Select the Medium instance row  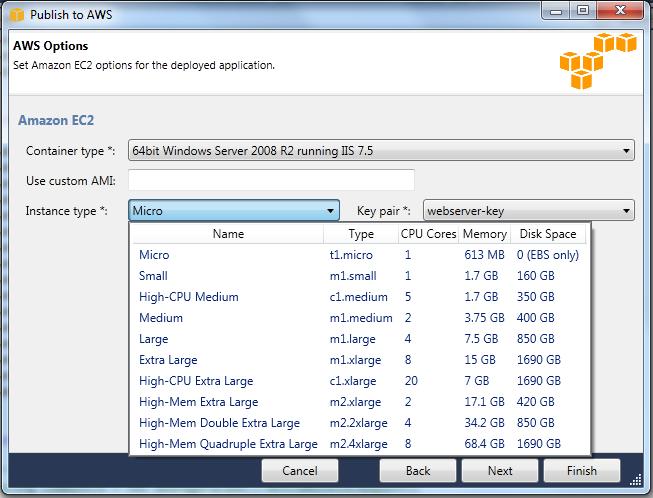[360, 318]
